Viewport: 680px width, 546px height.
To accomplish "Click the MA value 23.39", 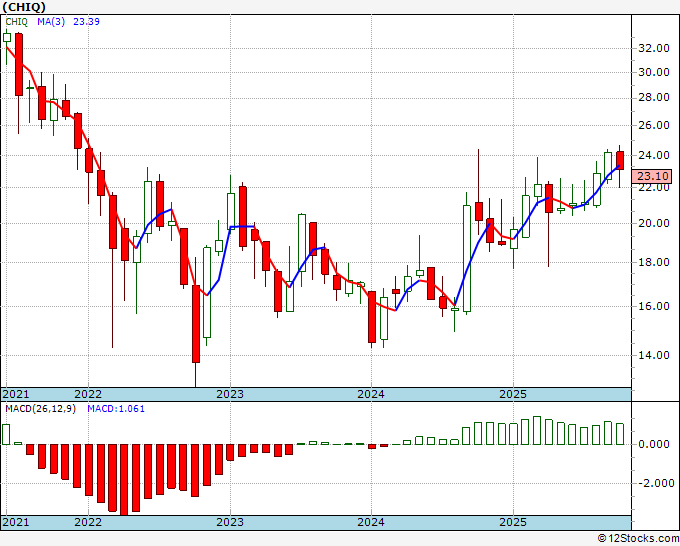I will coord(86,22).
